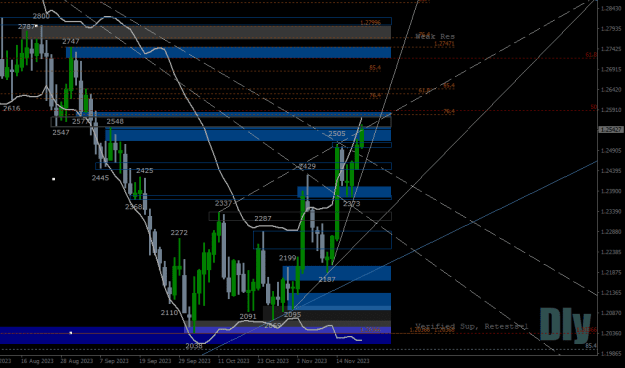Click 1.22880 on the price axis
Image resolution: width=625 pixels, height=368 pixels.
[x=612, y=232]
